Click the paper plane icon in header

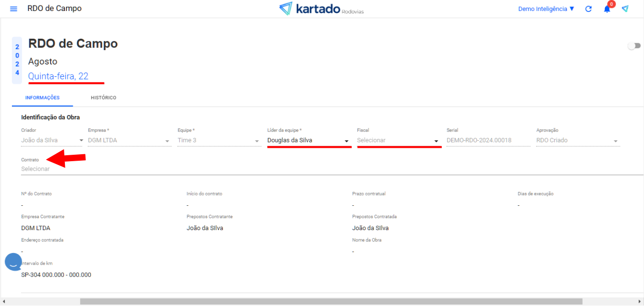(625, 9)
